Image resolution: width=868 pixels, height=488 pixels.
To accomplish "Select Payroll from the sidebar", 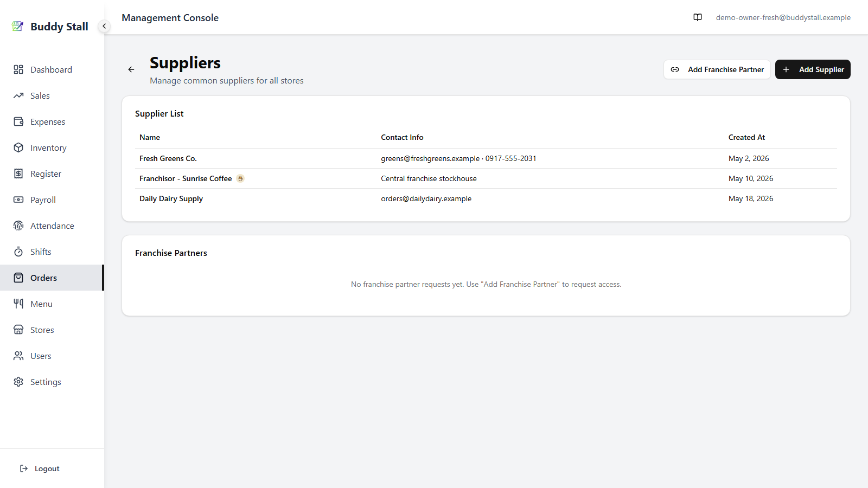I will coord(52,200).
